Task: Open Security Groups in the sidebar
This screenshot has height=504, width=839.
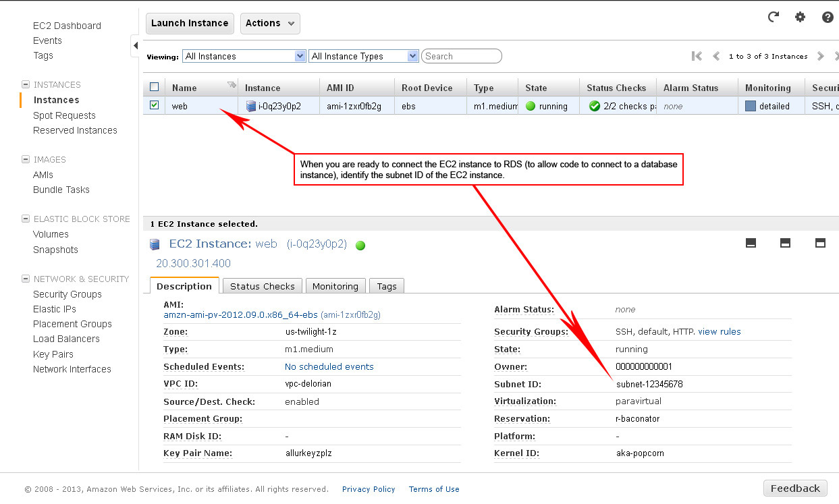Action: pyautogui.click(x=67, y=294)
